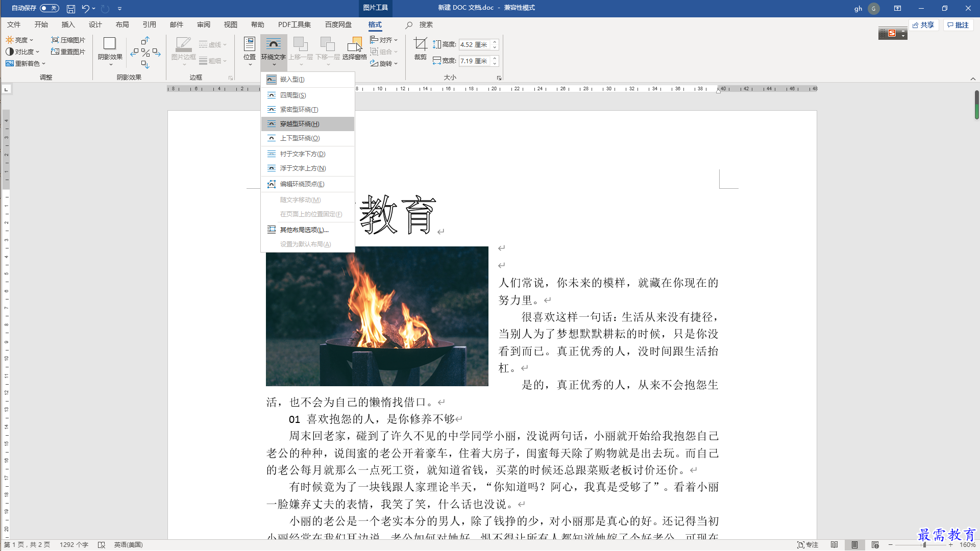Open the 大小 size dialog launcher
This screenshot has height=551, width=980.
point(499,78)
